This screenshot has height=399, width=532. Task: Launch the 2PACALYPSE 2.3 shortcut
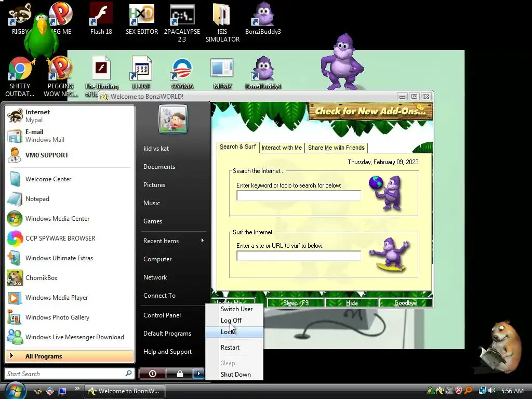[x=182, y=23]
